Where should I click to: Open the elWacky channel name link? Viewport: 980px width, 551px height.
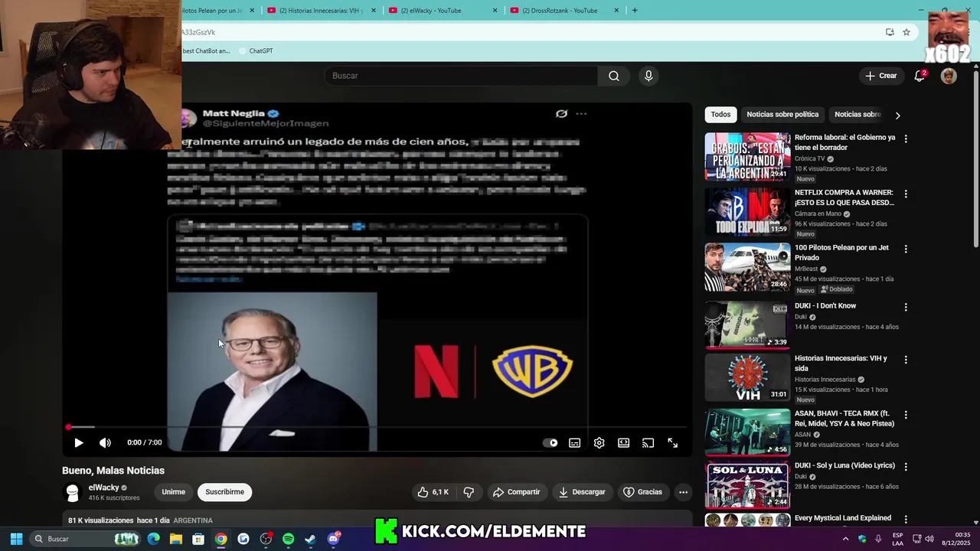tap(103, 487)
